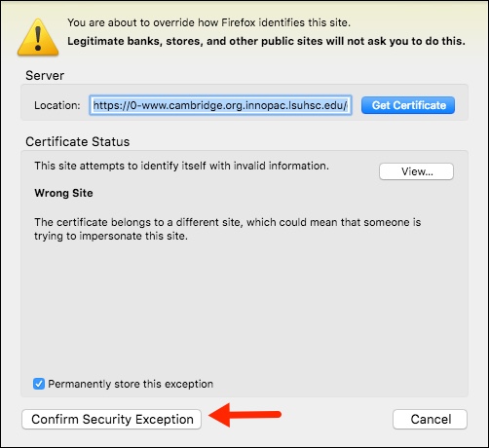The width and height of the screenshot is (489, 448).
Task: Click the yellow warning triangle icon
Action: pos(38,37)
